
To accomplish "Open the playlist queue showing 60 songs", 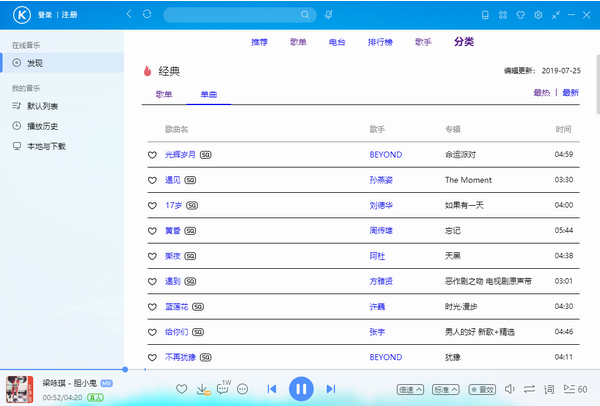I will (x=574, y=389).
